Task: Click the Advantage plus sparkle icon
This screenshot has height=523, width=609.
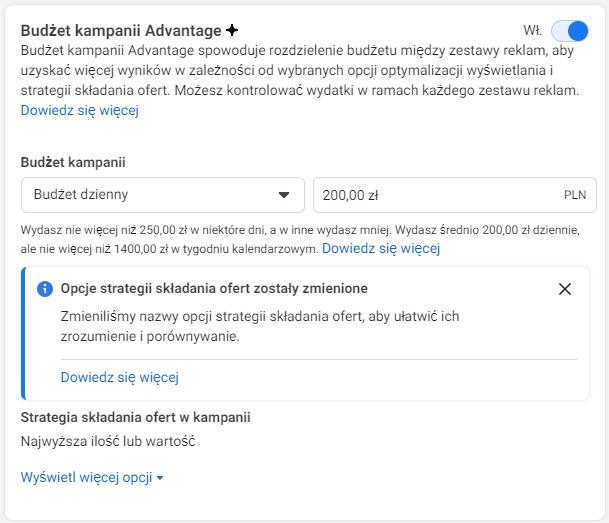Action: (232, 31)
